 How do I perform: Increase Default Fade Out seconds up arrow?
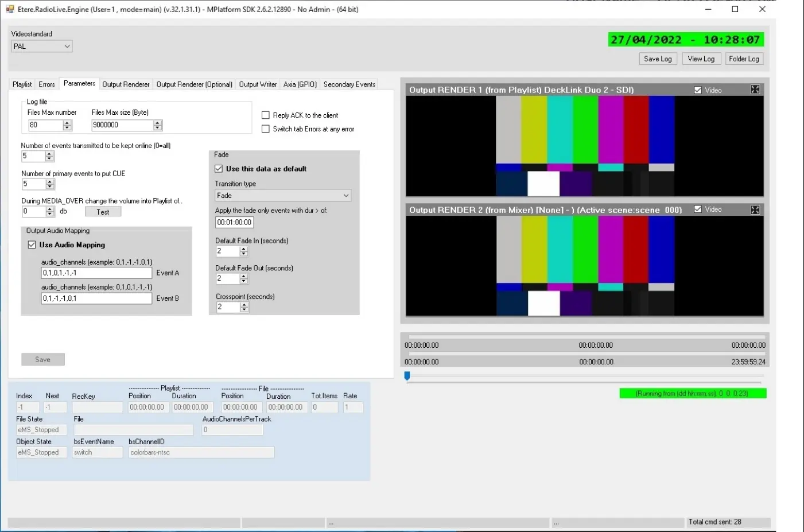pos(244,276)
